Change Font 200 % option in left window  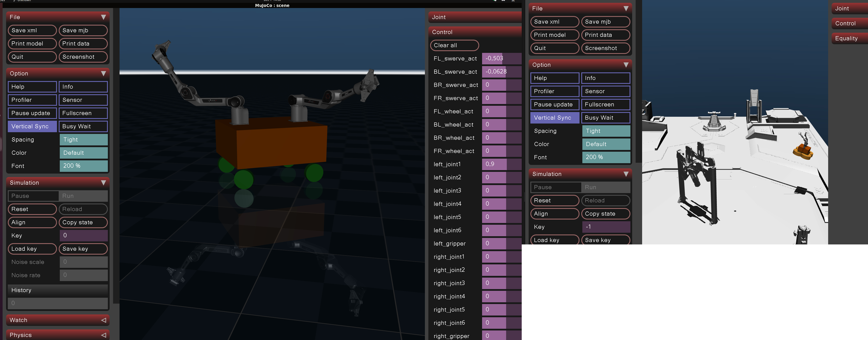84,166
